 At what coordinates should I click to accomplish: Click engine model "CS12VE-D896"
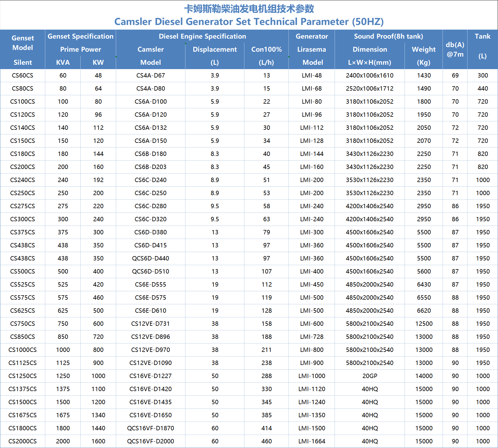point(151,337)
